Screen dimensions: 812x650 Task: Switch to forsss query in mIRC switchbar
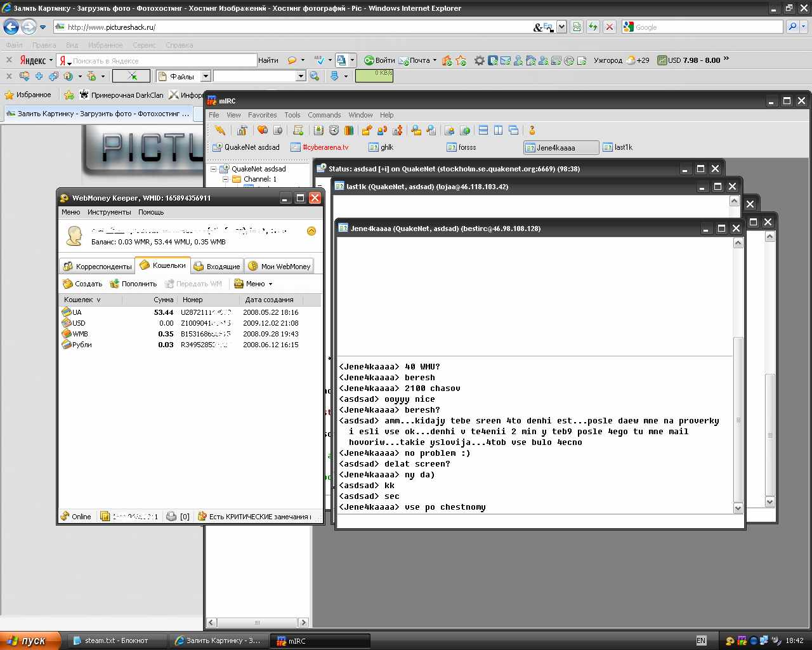click(x=461, y=147)
